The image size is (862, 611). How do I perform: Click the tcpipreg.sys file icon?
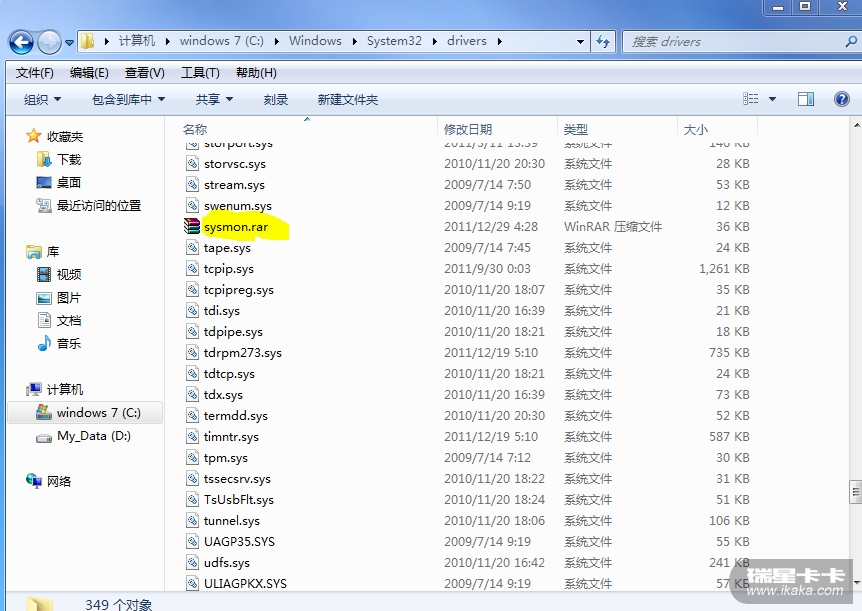192,289
